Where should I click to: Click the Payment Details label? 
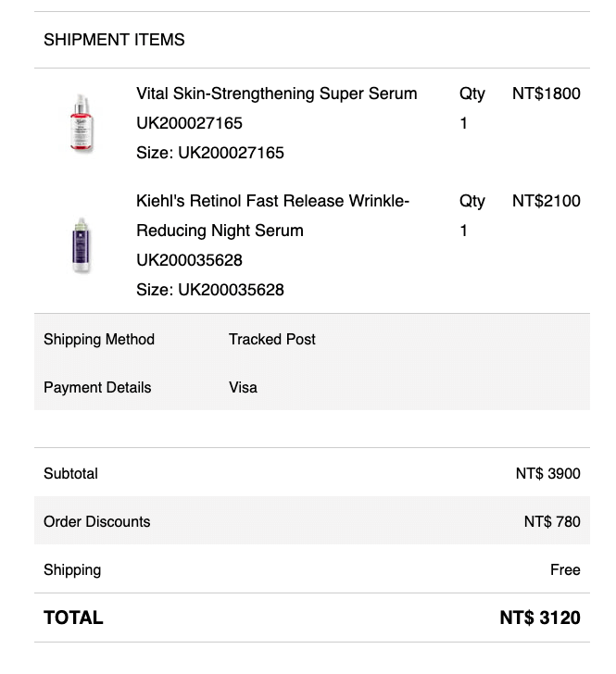[97, 387]
